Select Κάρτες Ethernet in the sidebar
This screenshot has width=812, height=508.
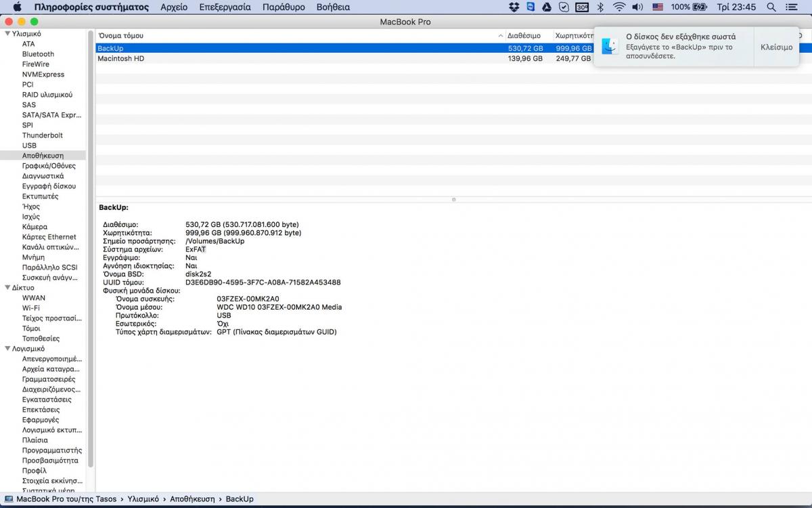(x=49, y=236)
